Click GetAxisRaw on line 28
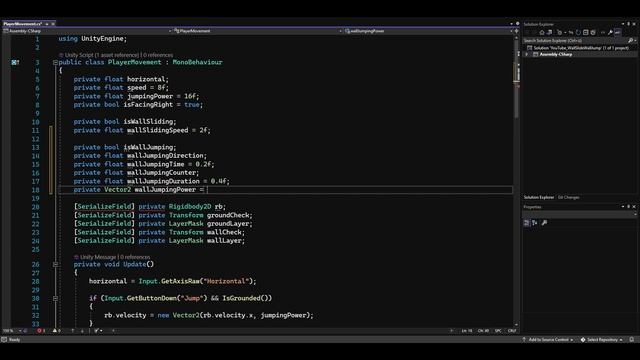 pos(180,282)
